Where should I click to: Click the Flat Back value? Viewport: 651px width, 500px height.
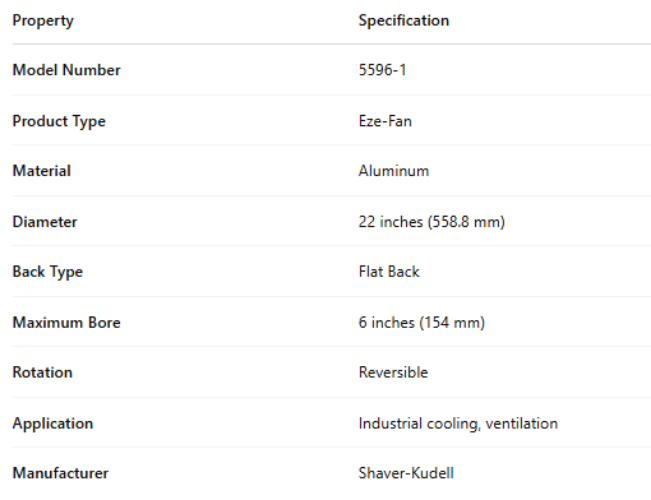tap(389, 272)
